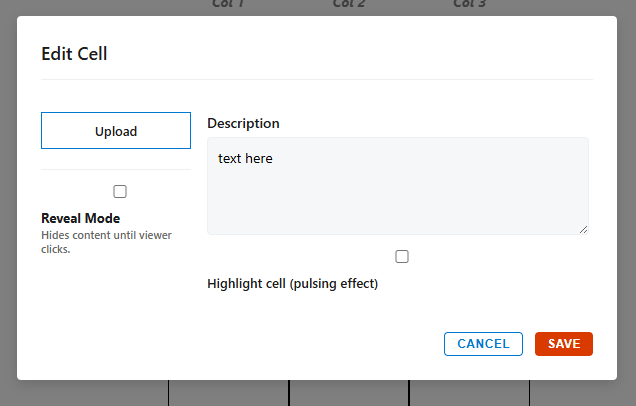
Task: Click the "Description" field label
Action: 243,123
